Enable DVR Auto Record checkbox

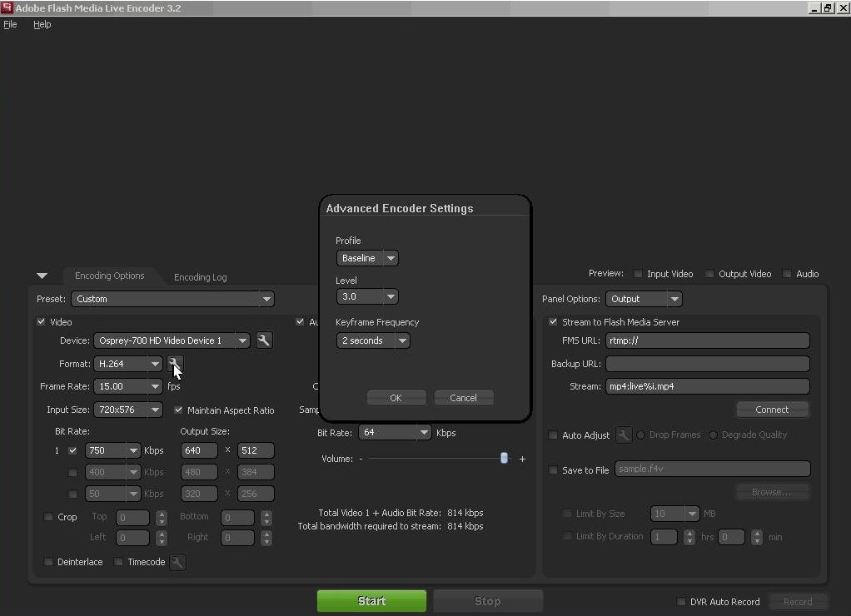click(x=681, y=601)
